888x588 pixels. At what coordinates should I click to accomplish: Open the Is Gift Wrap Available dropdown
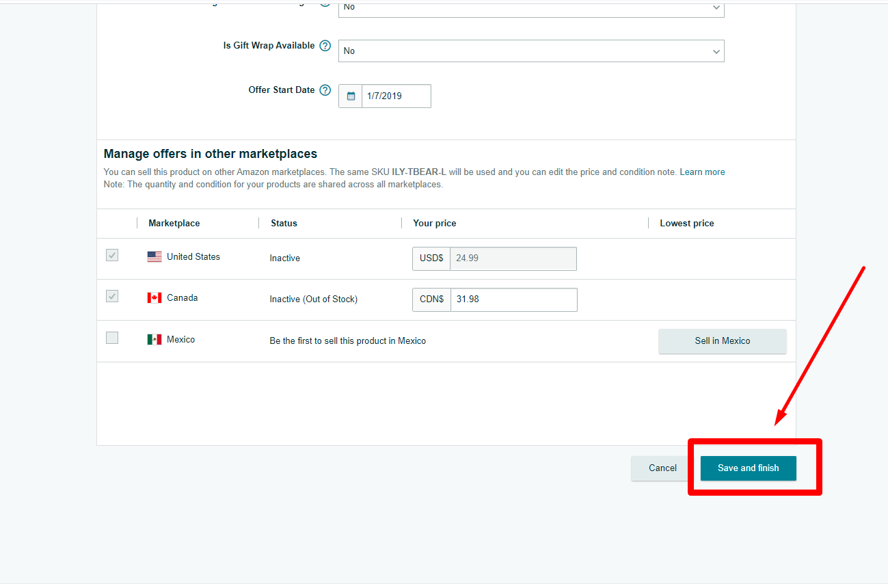(531, 51)
